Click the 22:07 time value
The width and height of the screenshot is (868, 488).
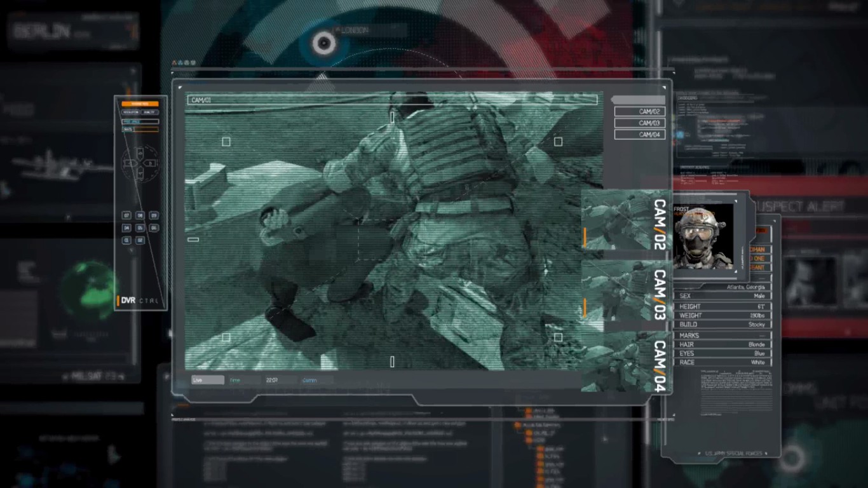pyautogui.click(x=271, y=380)
